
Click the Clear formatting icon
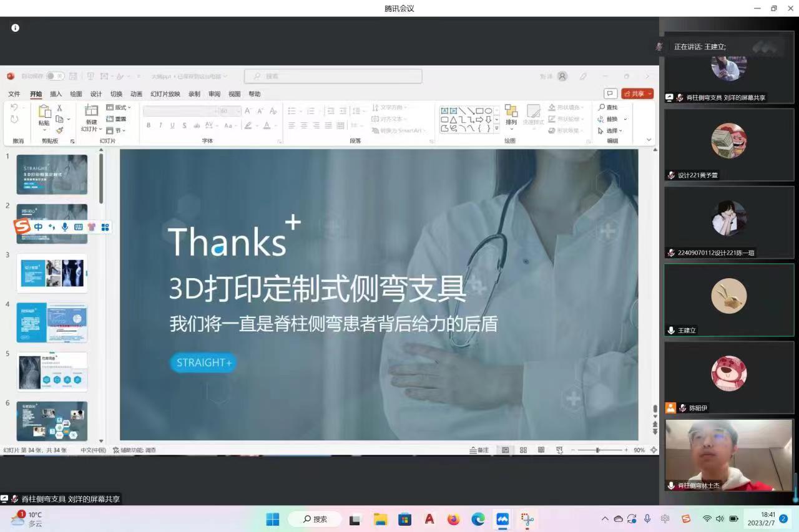click(273, 111)
